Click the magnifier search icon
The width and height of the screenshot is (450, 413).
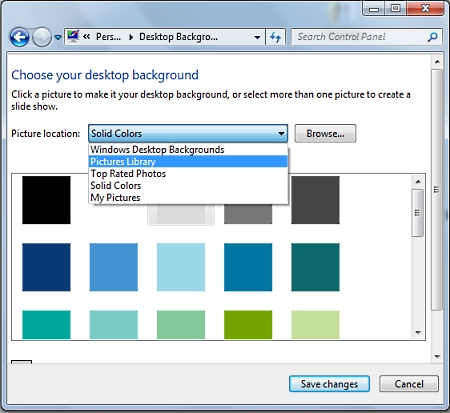(433, 37)
